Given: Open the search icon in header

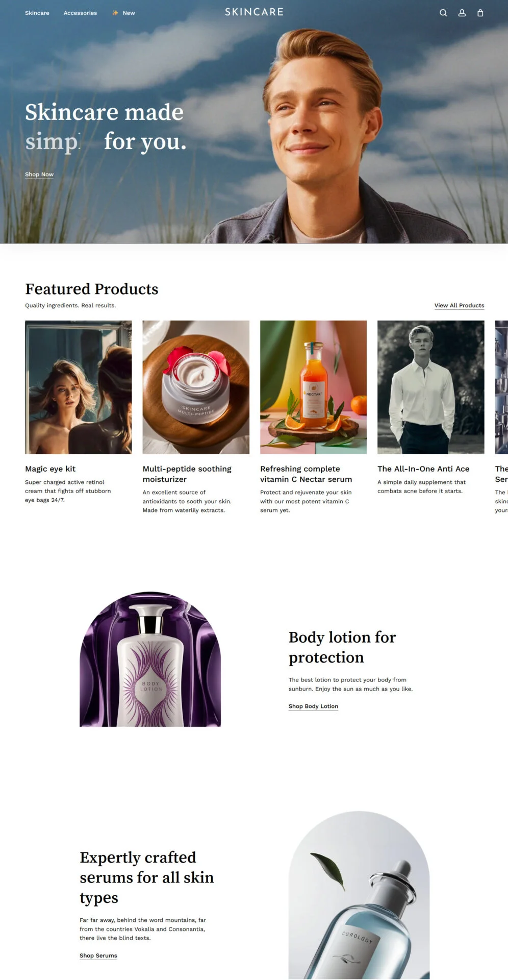Looking at the screenshot, I should (443, 13).
